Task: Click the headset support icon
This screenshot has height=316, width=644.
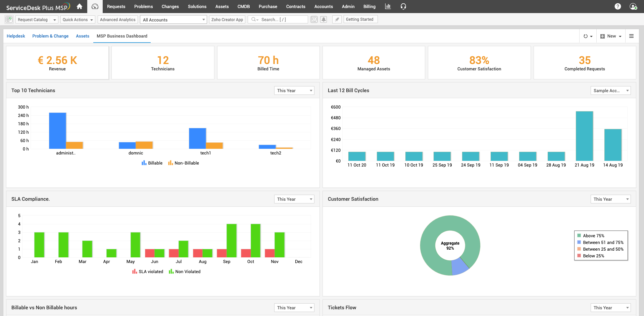Action: [x=403, y=6]
